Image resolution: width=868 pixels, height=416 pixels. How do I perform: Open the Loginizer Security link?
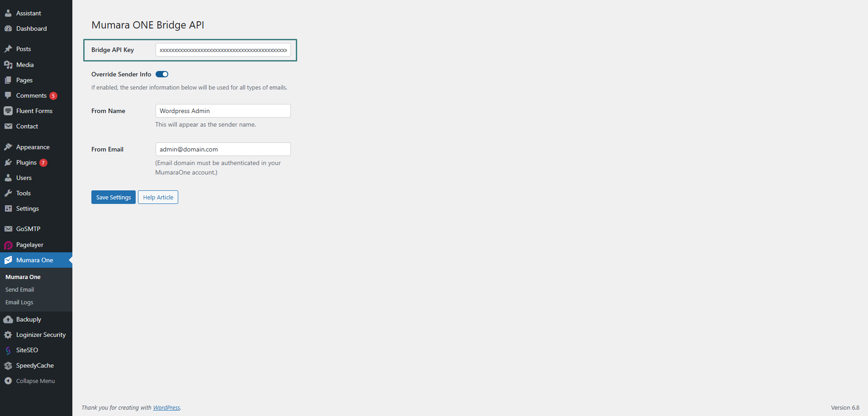41,335
